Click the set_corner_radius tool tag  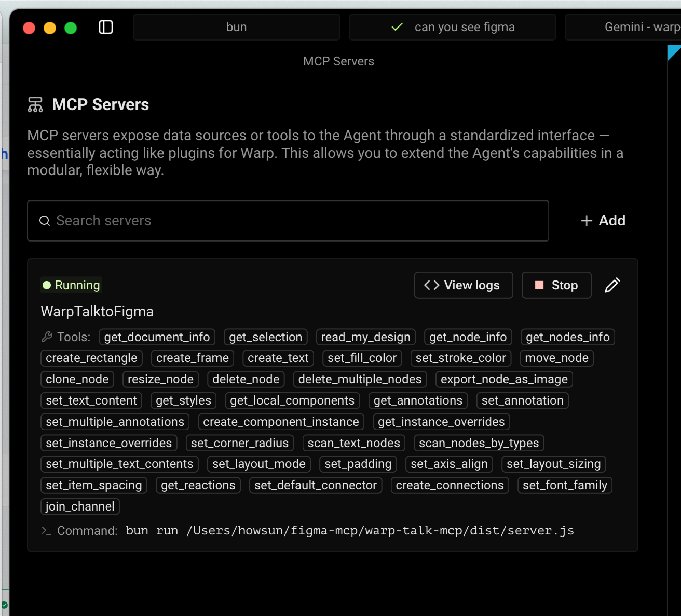point(240,443)
